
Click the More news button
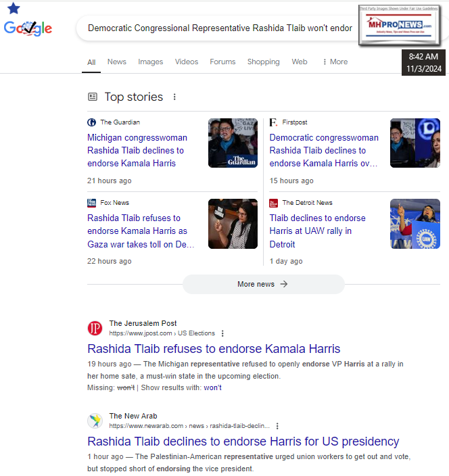[263, 284]
